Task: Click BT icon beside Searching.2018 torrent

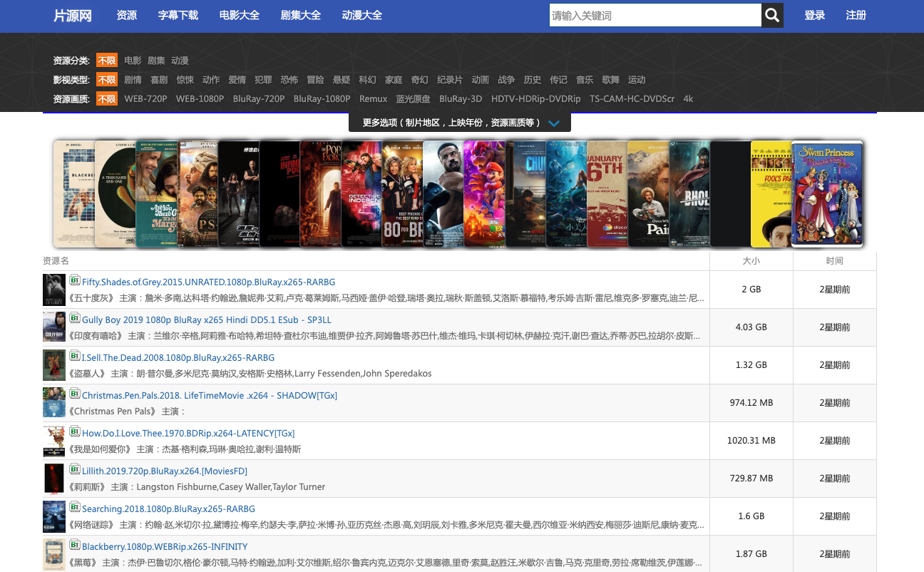Action: click(74, 506)
